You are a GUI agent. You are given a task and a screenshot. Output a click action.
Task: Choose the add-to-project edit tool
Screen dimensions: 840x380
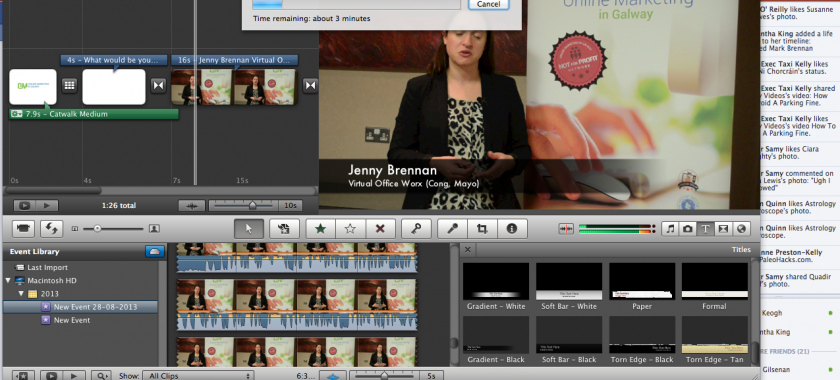point(284,229)
